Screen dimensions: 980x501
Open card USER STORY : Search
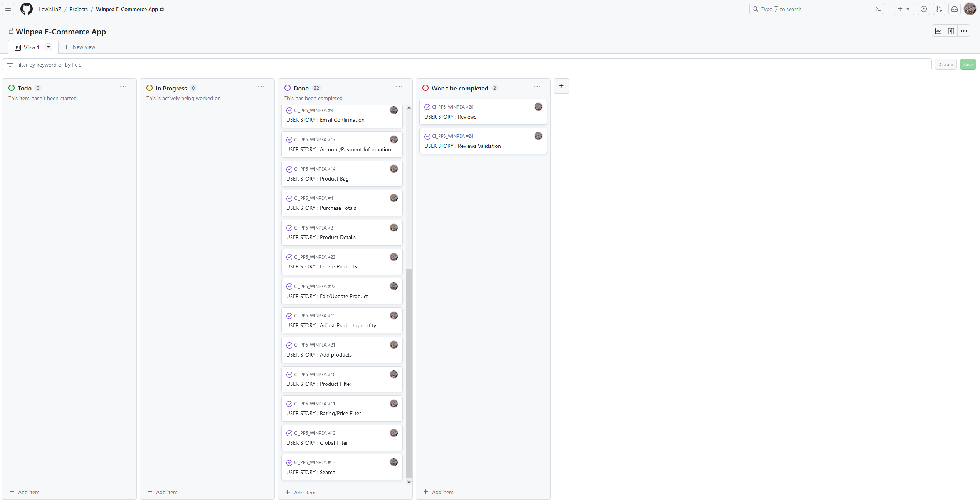[x=311, y=472]
